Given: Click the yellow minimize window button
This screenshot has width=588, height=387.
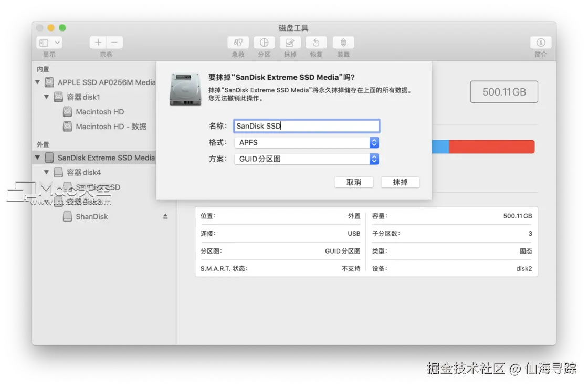Looking at the screenshot, I should point(51,28).
